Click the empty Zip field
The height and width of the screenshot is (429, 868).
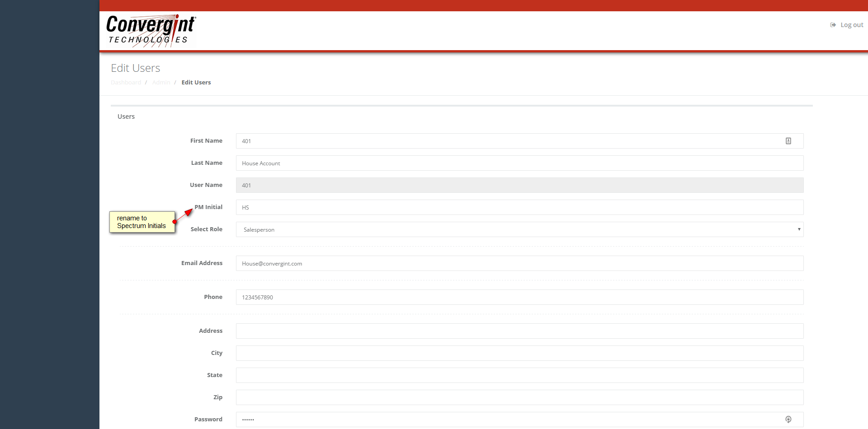(519, 397)
